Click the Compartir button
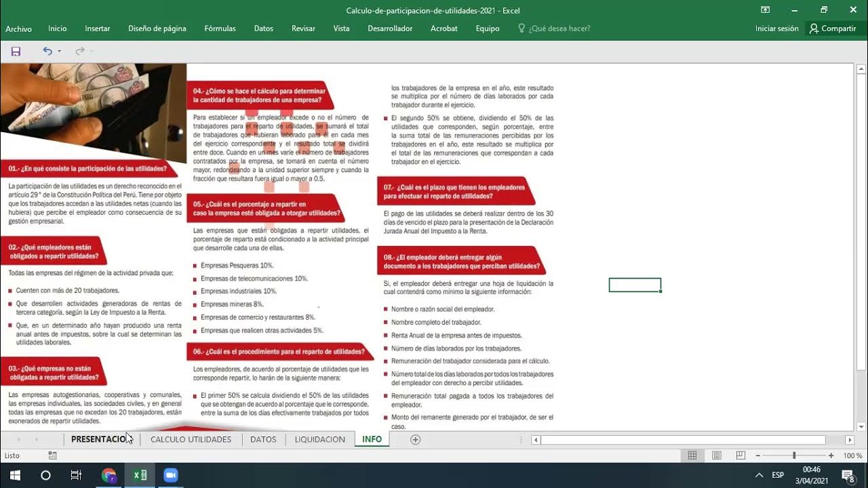This screenshot has height=488, width=868. click(833, 28)
